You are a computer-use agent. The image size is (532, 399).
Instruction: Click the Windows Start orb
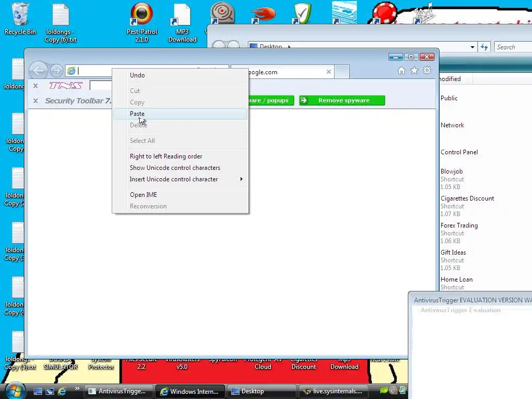(x=15, y=391)
